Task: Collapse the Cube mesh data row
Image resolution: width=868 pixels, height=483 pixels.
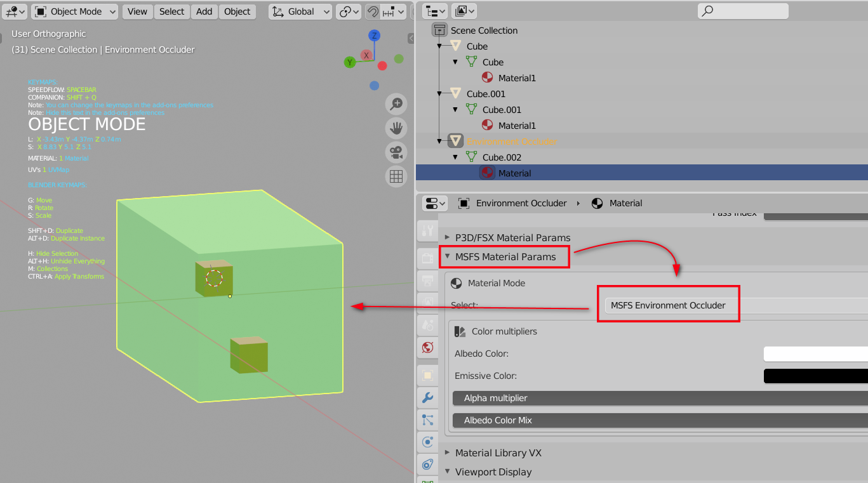Action: pos(455,62)
